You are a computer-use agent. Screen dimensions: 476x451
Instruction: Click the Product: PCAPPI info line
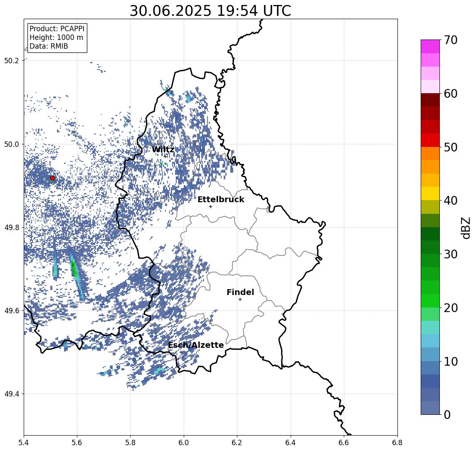(57, 29)
